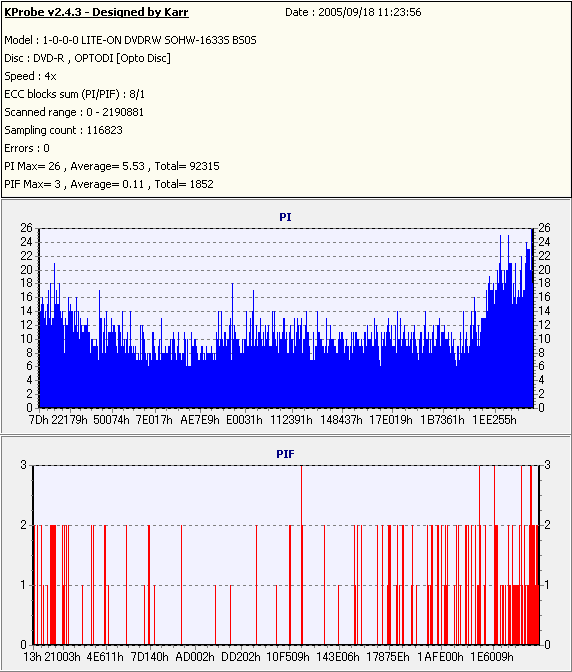Click the Errors : 0 line
This screenshot has width=572, height=672.
pos(27,148)
